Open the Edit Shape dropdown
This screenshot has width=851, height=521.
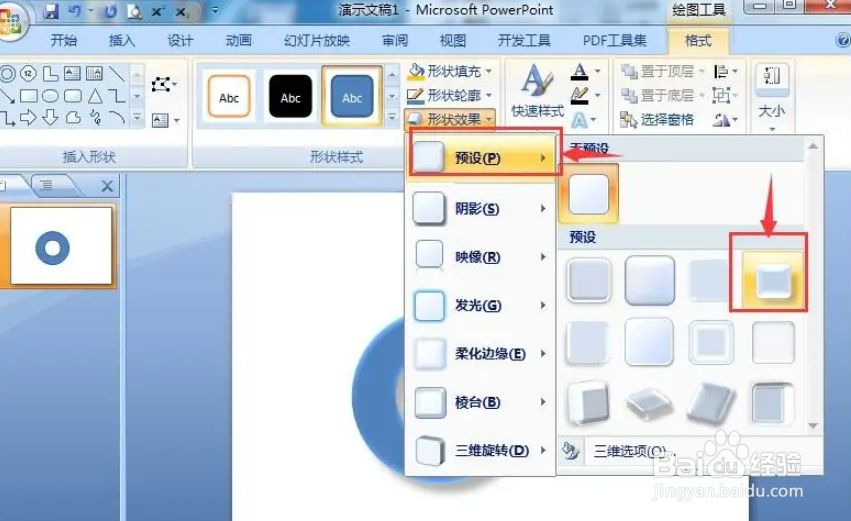point(164,84)
